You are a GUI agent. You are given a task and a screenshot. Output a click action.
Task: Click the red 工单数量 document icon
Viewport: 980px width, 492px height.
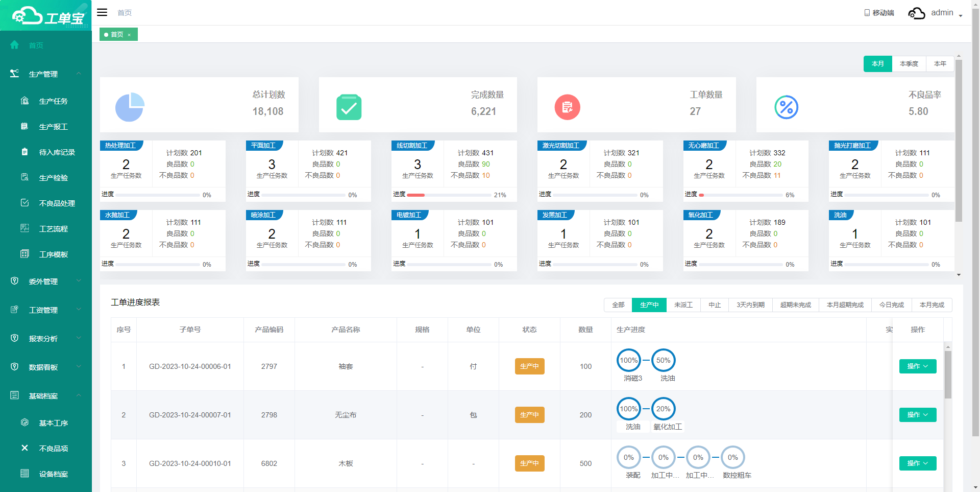[567, 107]
